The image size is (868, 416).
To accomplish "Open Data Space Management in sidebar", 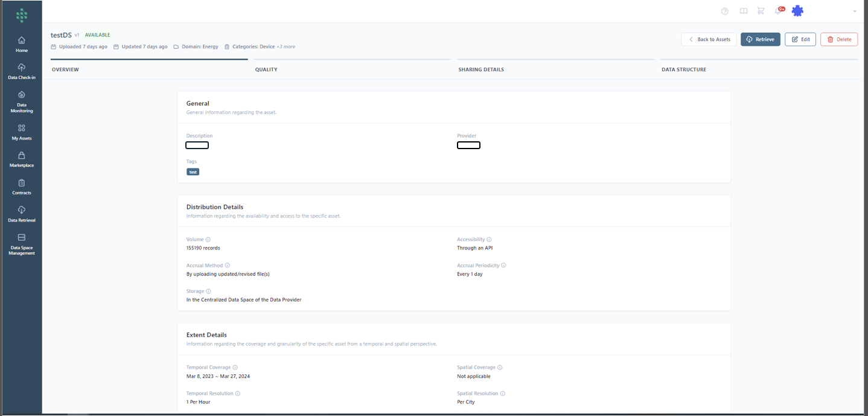I will 21,244.
